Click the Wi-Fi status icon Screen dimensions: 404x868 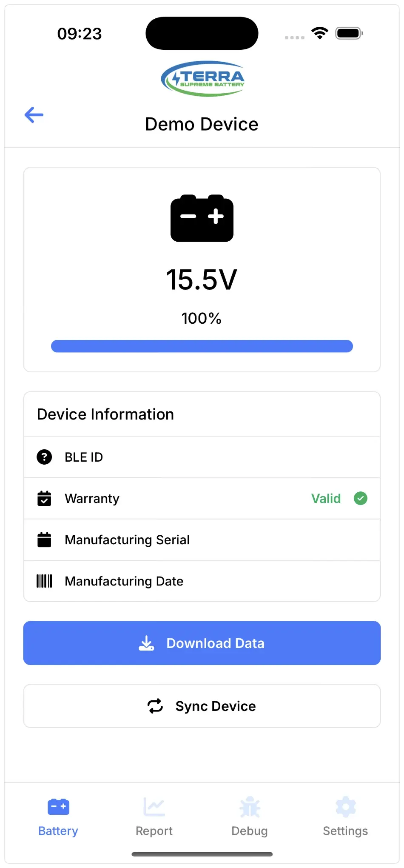tap(320, 33)
